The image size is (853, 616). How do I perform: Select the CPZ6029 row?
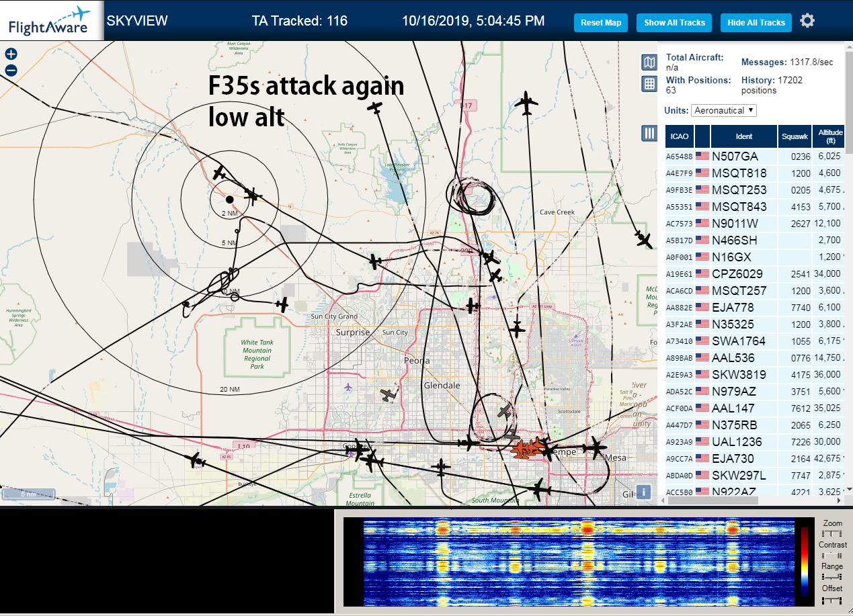point(754,273)
